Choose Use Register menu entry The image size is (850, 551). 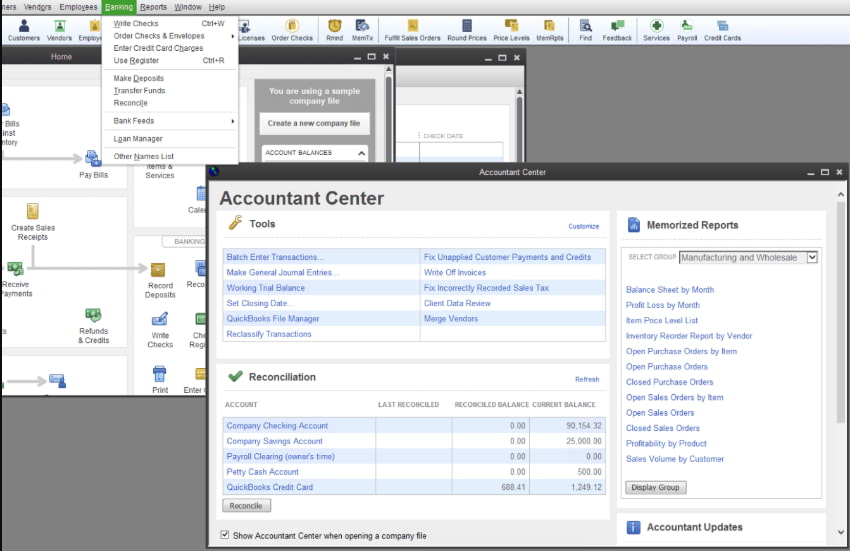point(170,60)
